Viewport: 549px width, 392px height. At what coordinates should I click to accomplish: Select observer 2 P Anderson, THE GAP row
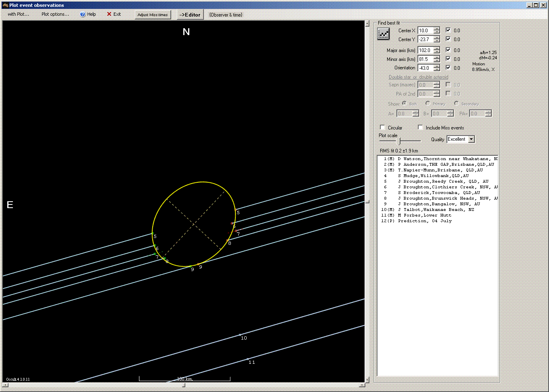(x=438, y=165)
